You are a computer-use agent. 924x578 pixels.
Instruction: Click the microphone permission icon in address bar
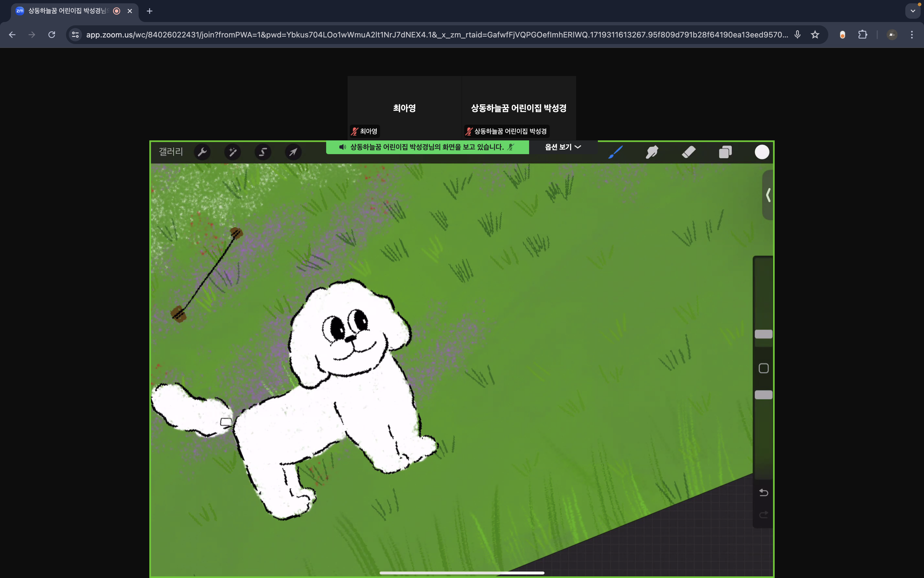797,35
